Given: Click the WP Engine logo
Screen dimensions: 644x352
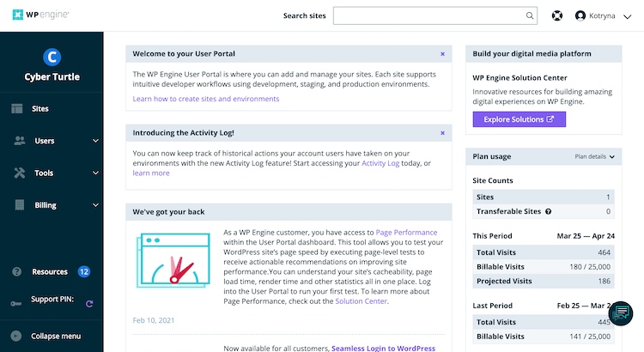Looking at the screenshot, I should (40, 15).
